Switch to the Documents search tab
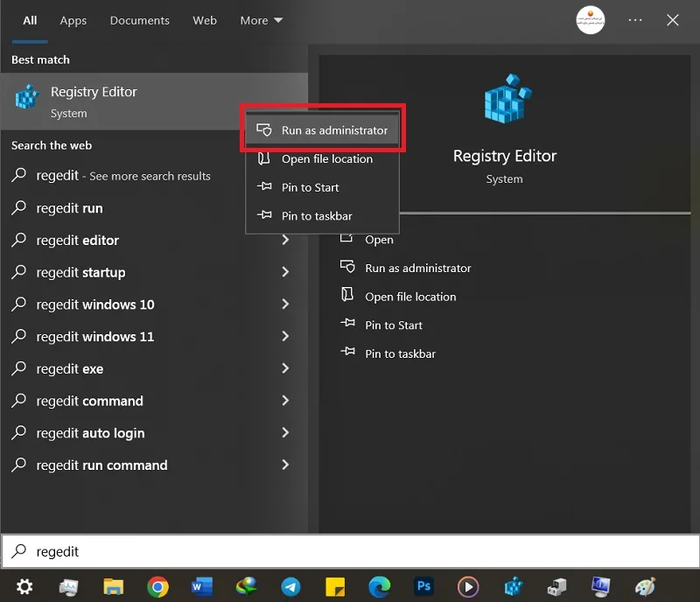Screen dimensions: 700x602 click(140, 20)
